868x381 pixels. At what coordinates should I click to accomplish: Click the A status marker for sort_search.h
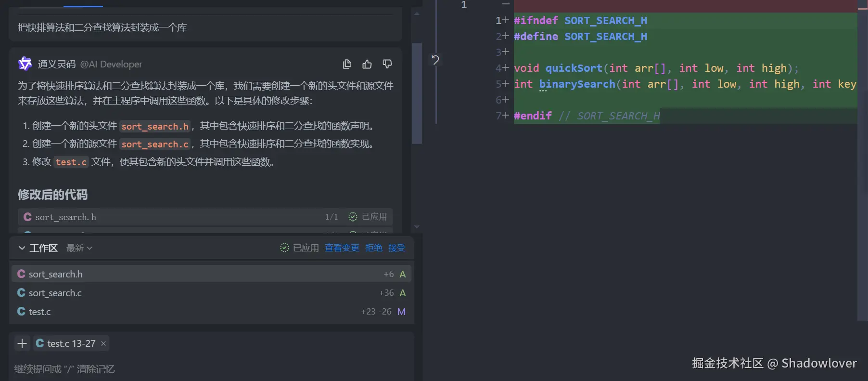[403, 274]
